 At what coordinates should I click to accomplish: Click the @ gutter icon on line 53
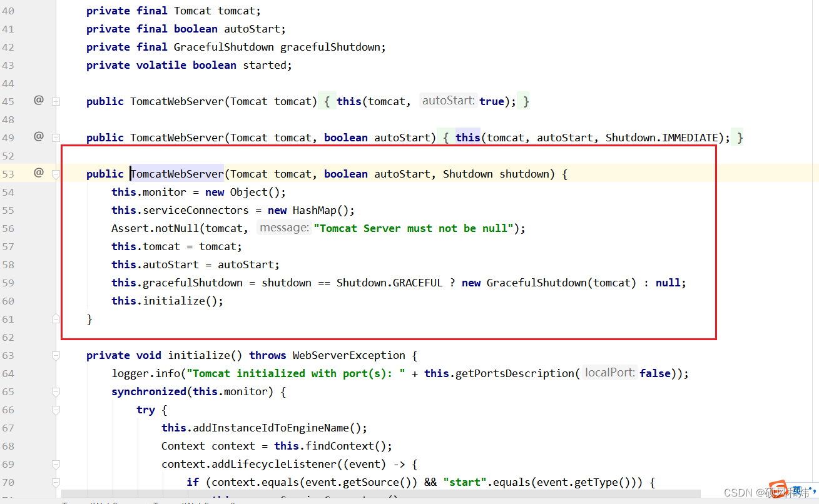pos(39,173)
